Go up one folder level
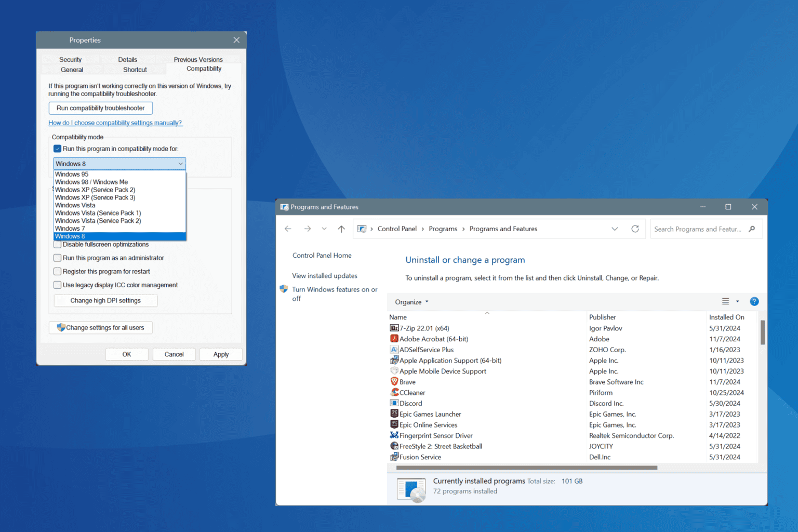The height and width of the screenshot is (532, 798). click(341, 229)
